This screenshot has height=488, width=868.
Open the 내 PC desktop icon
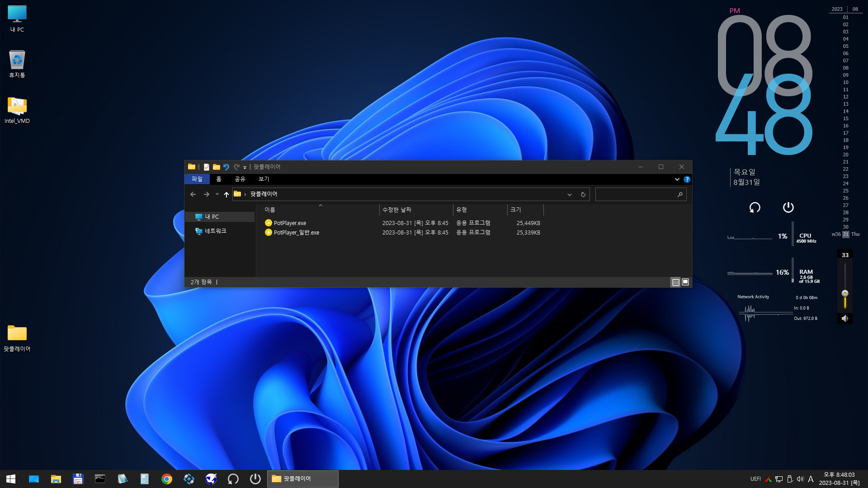[17, 19]
